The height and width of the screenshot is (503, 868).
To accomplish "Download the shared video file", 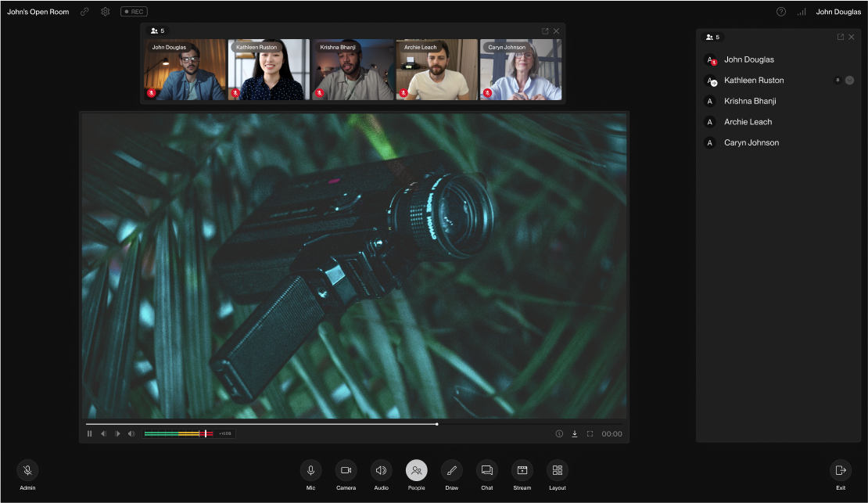I will (575, 433).
